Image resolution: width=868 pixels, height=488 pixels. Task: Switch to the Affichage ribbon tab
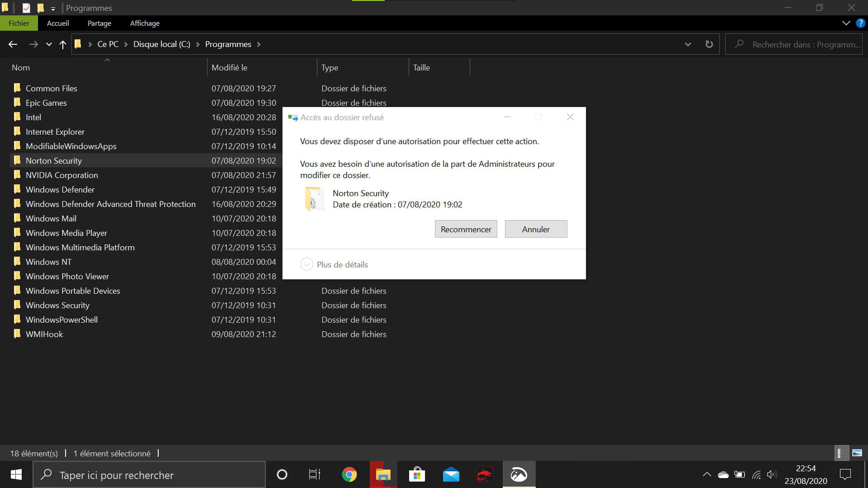(145, 23)
